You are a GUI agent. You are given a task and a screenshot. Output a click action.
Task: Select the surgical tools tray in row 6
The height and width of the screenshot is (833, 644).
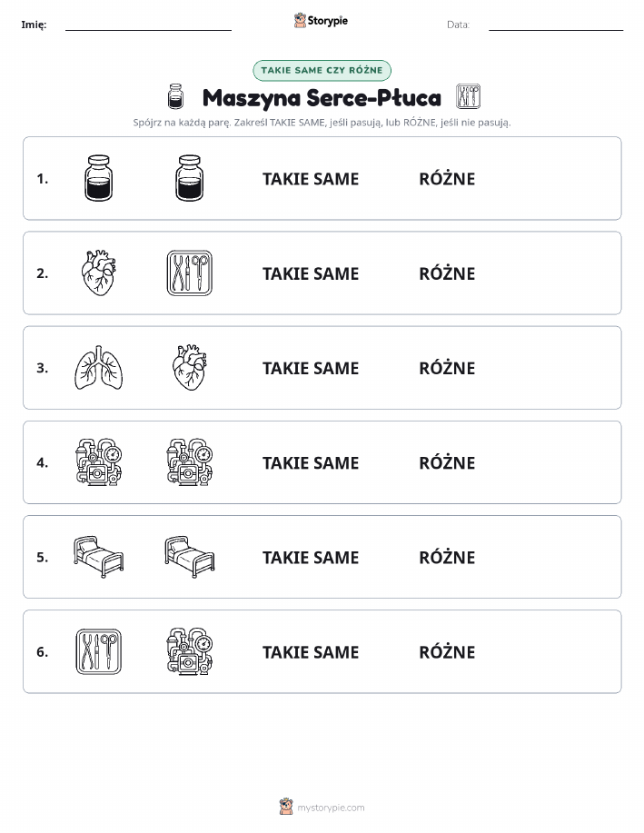tap(99, 651)
